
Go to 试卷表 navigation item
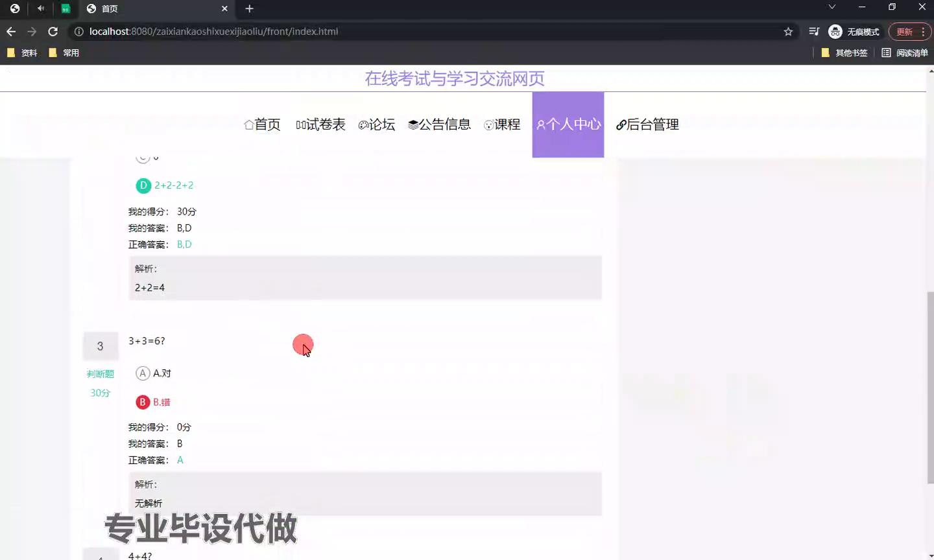(x=320, y=124)
